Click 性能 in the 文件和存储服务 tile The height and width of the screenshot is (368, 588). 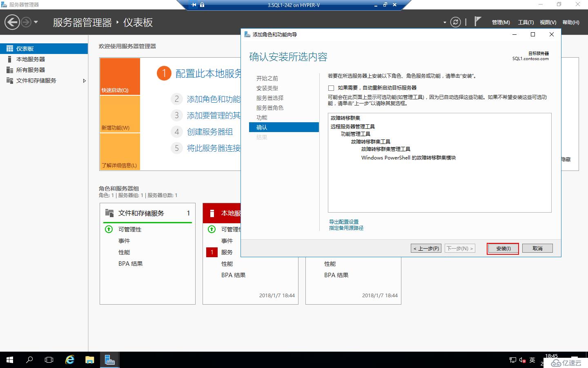point(124,252)
